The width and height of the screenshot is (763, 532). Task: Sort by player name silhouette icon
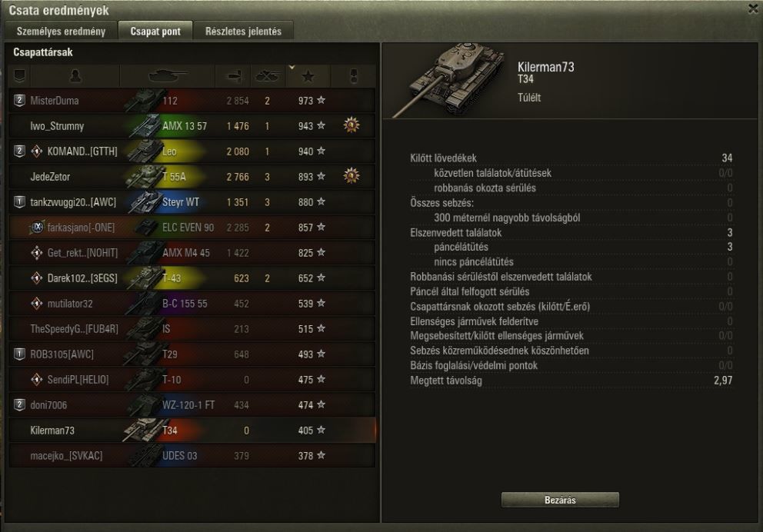(75, 75)
